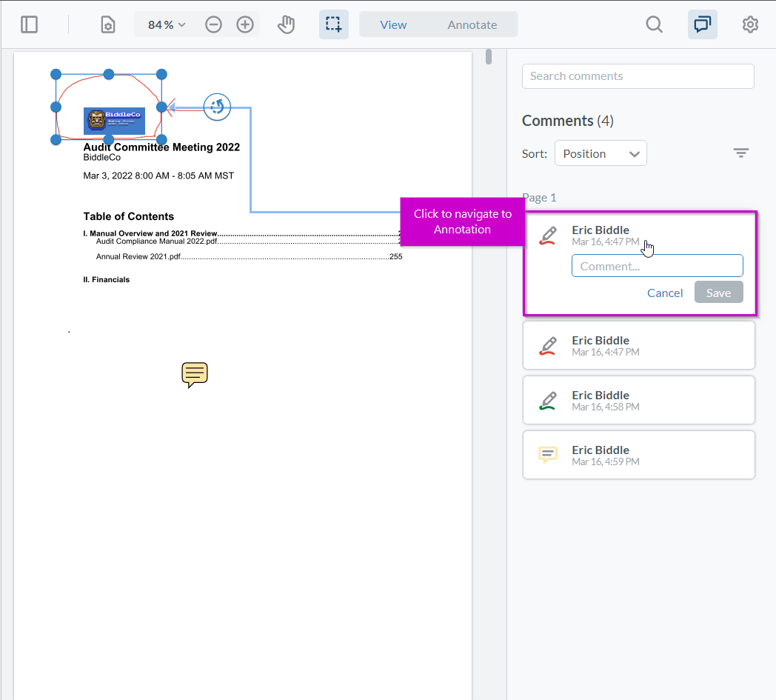This screenshot has height=700, width=776.
Task: Open the comments filter icon
Action: 741,153
